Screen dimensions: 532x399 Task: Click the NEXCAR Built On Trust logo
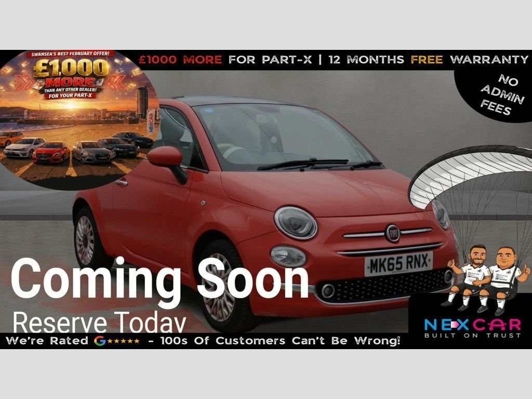pos(472,328)
